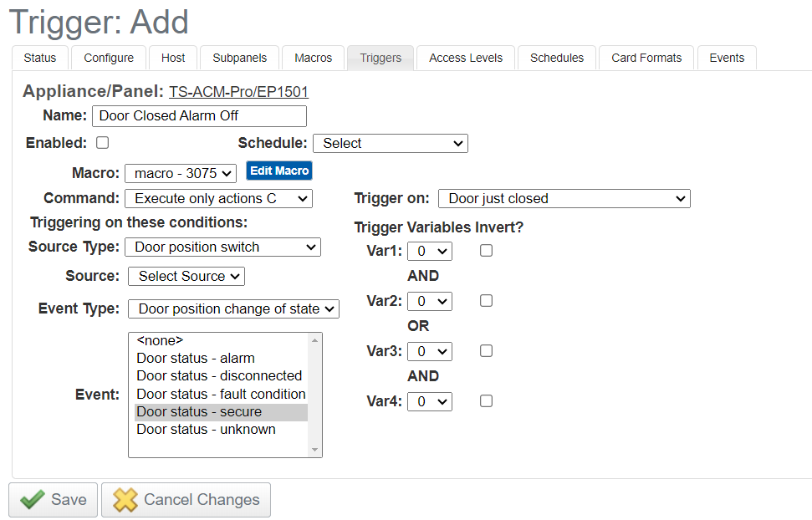
Task: Enable the trigger via the Enabled checkbox
Action: [x=102, y=142]
